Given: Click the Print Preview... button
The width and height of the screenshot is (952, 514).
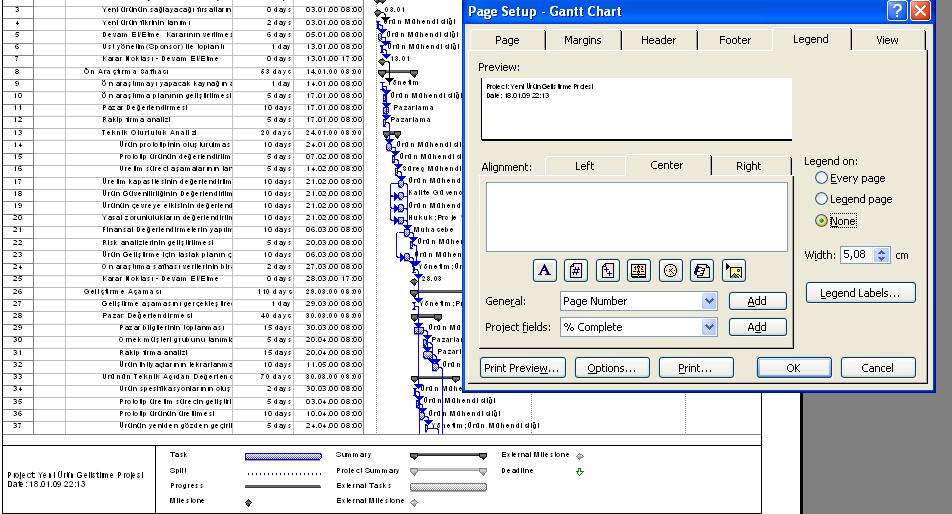Looking at the screenshot, I should [x=523, y=368].
